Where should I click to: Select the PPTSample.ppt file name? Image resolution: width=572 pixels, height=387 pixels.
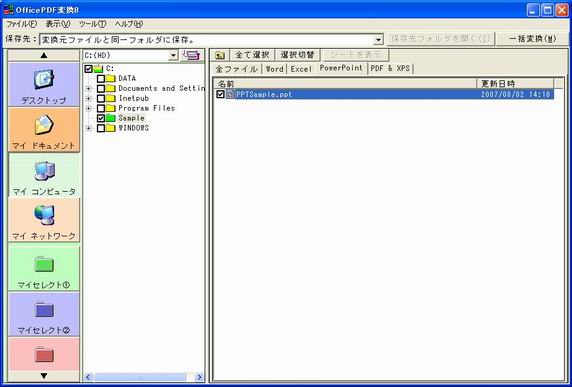(x=264, y=94)
